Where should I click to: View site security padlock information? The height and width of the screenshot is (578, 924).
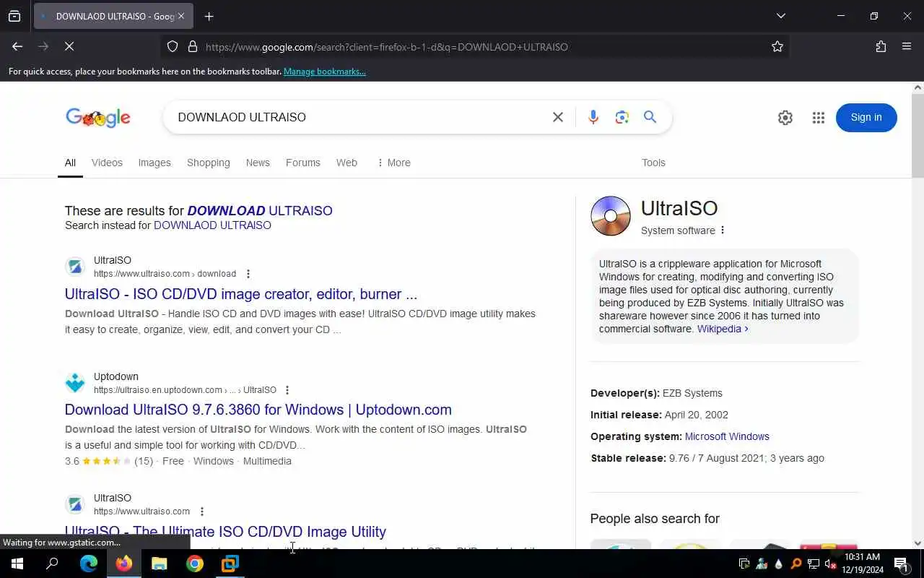192,46
